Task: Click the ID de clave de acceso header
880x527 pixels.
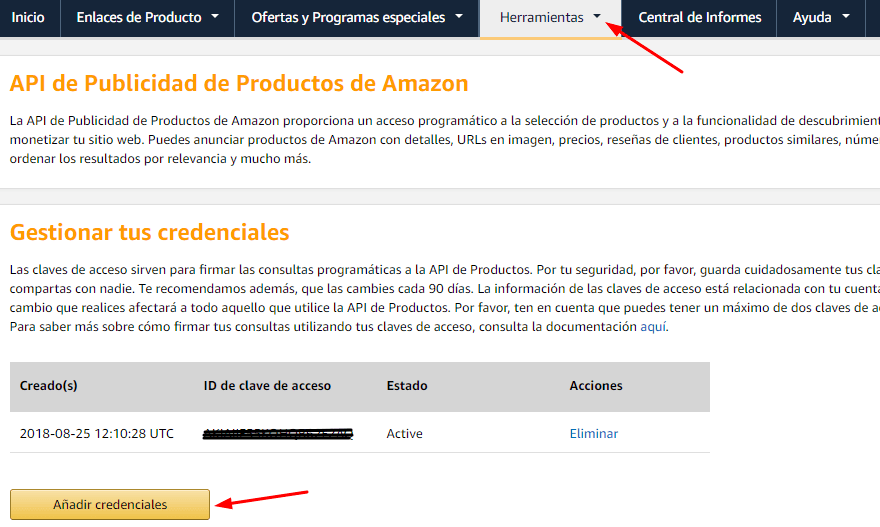Action: [267, 386]
